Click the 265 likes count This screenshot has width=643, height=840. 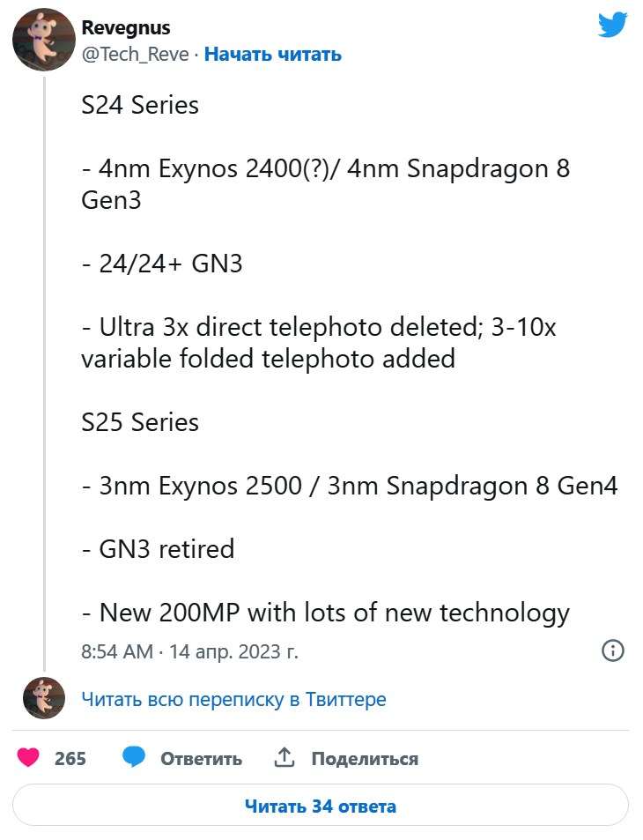tap(70, 759)
